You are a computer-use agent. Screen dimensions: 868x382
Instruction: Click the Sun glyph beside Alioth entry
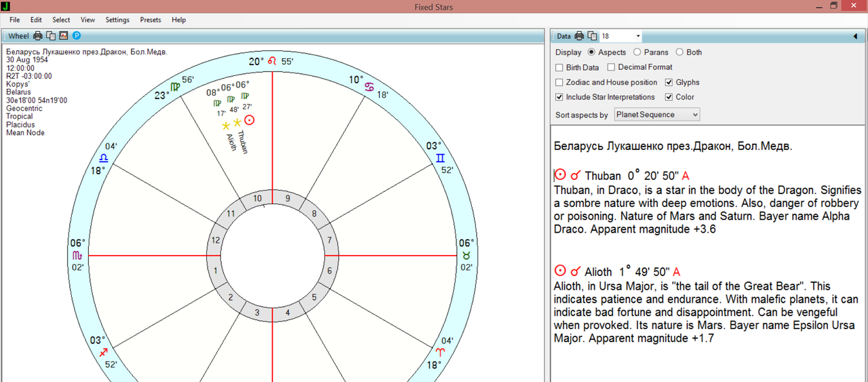coord(560,271)
